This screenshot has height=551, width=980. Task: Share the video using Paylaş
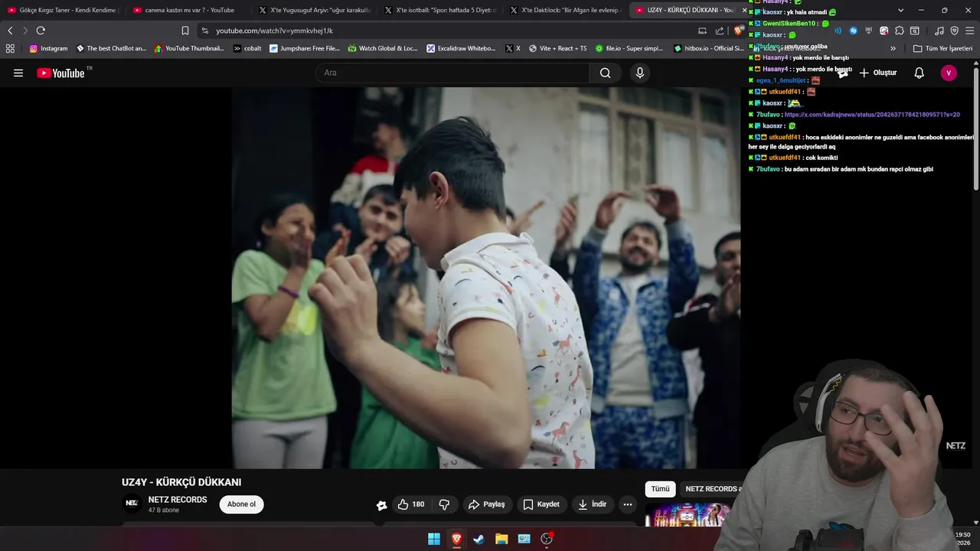tap(487, 504)
